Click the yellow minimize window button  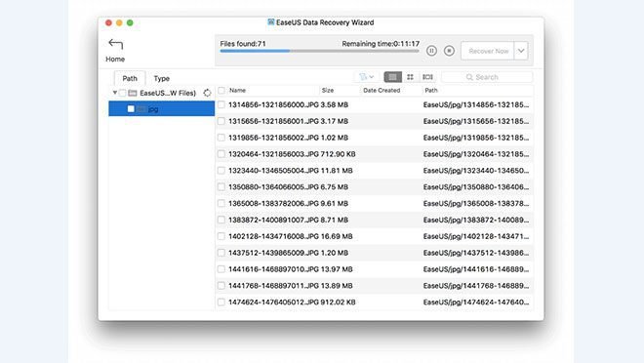click(119, 22)
